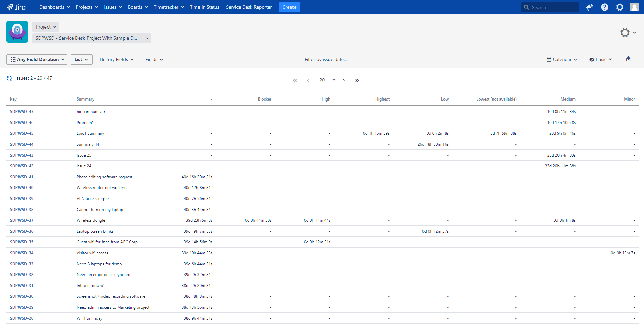Open the Time in Status menu item
Image resolution: width=644 pixels, height=325 pixels.
(x=205, y=7)
